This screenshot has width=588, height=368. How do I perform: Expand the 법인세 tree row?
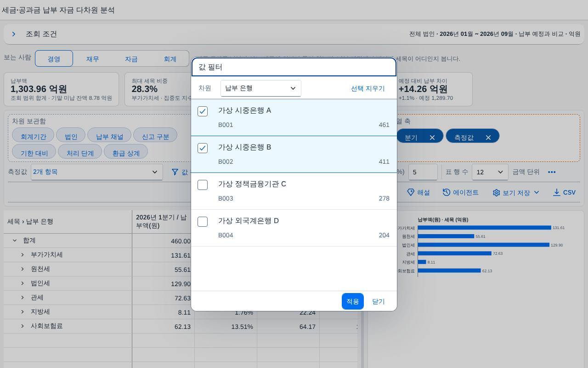click(x=23, y=283)
